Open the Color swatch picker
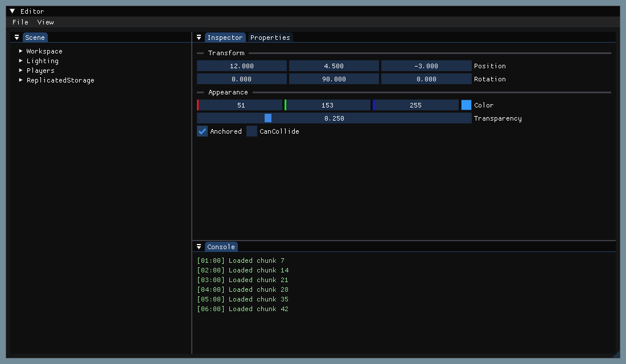626x364 pixels. (x=466, y=105)
